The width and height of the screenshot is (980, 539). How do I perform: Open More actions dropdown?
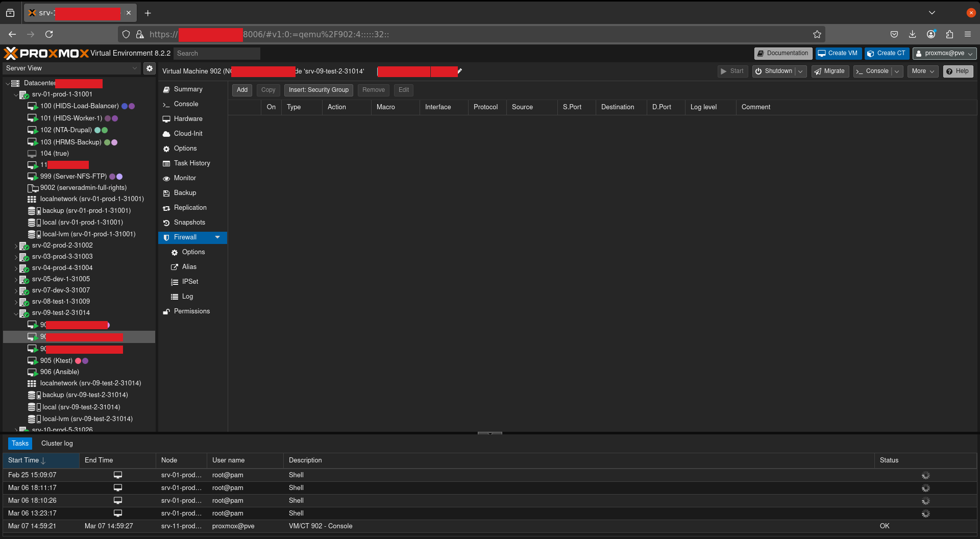point(923,71)
